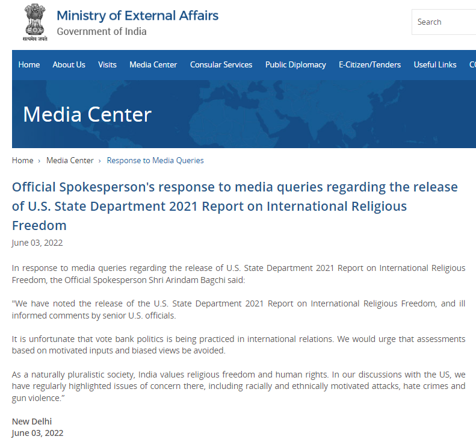Image resolution: width=476 pixels, height=448 pixels.
Task: Focus the Search input field
Action: [x=444, y=22]
